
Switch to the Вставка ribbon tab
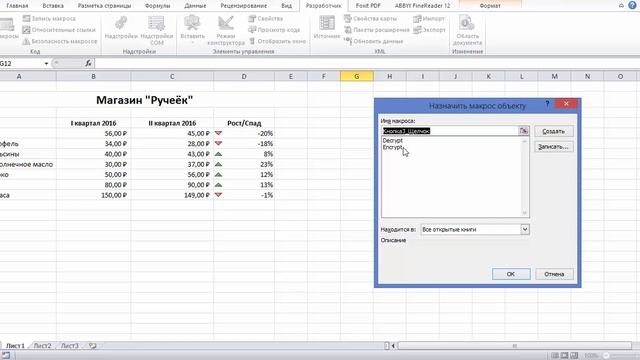(53, 6)
